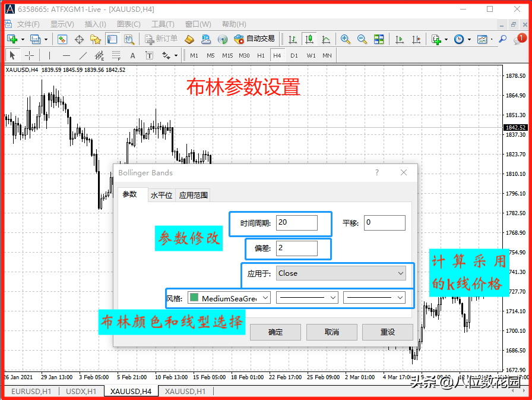
Task: Switch to M15 timeframe
Action: (227, 55)
